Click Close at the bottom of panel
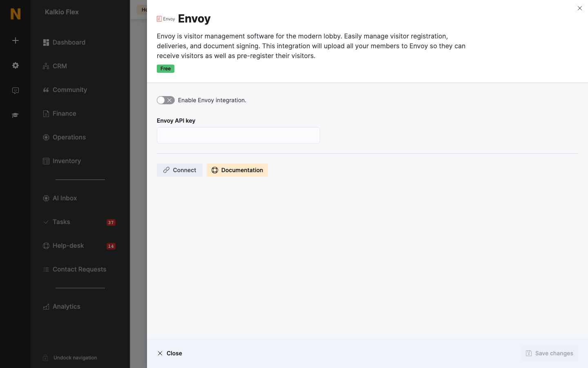 (170, 353)
